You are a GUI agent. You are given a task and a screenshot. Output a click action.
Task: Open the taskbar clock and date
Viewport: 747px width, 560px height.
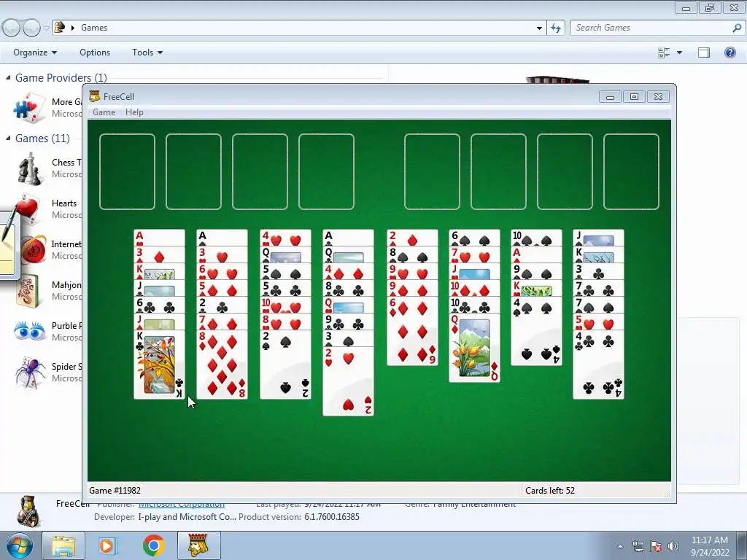[710, 546]
